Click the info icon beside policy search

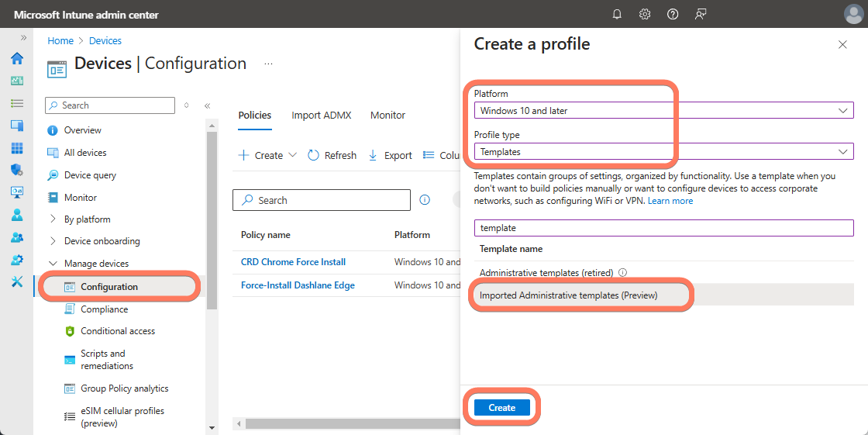[x=425, y=200]
